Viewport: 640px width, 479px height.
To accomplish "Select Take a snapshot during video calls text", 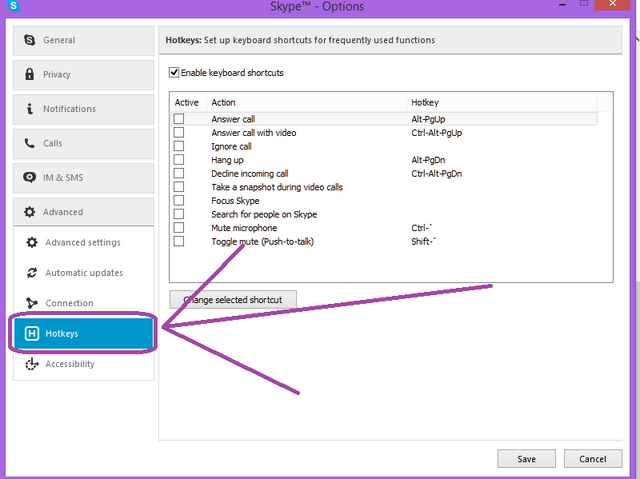I will 277,187.
